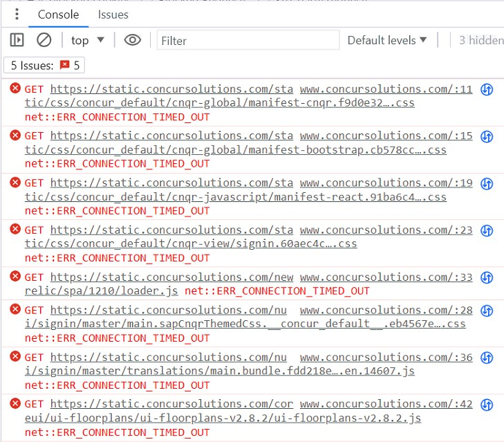Image resolution: width=504 pixels, height=442 pixels.
Task: Open the www.concursolutions.com/:19 source link
Action: (x=386, y=183)
